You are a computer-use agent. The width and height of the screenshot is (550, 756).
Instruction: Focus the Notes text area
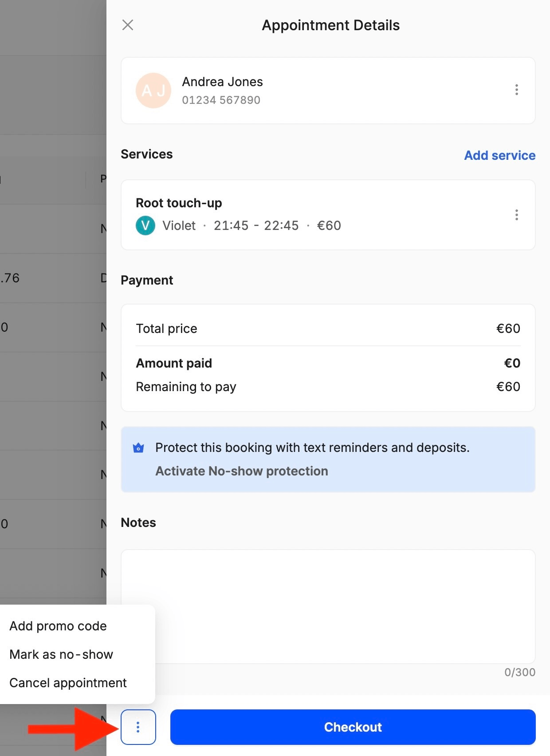pos(328,606)
